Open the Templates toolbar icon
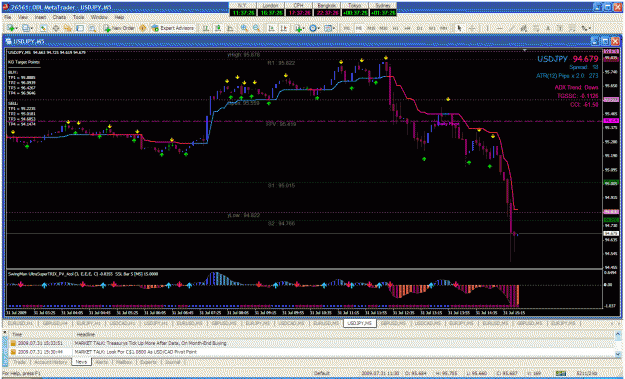 tap(328, 28)
